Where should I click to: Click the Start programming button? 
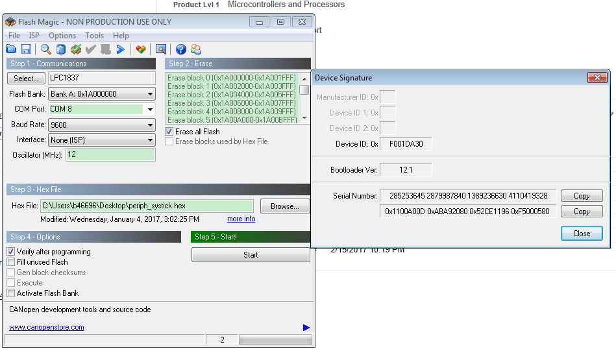251,255
